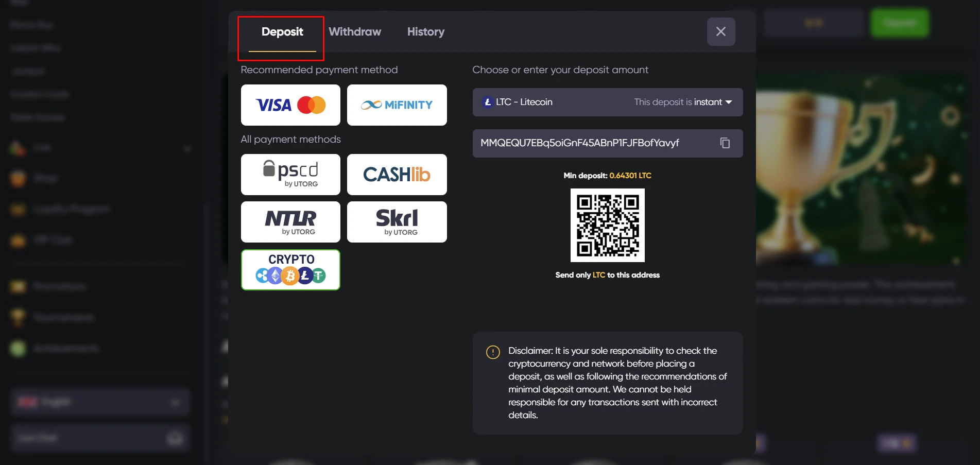980x465 pixels.
Task: Click 'All payment methods' heading
Action: pyautogui.click(x=291, y=139)
